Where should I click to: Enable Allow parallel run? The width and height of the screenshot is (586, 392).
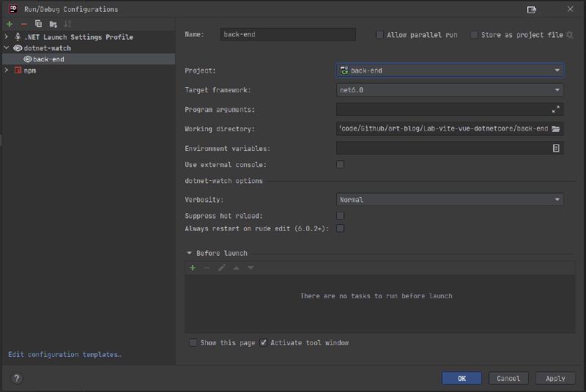[379, 34]
